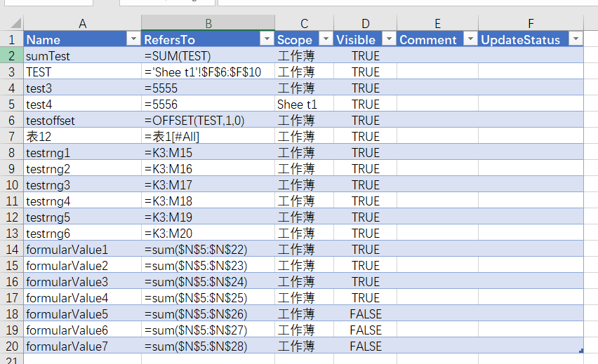This screenshot has height=364, width=598.
Task: Click the table resize handle at bottom-right corner
Action: [x=581, y=351]
